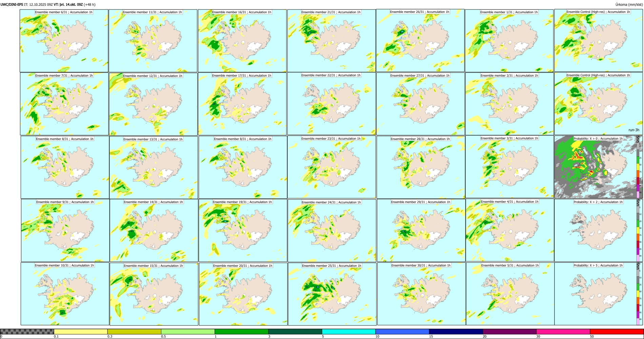Click the run-3h label on control panel

[633, 130]
